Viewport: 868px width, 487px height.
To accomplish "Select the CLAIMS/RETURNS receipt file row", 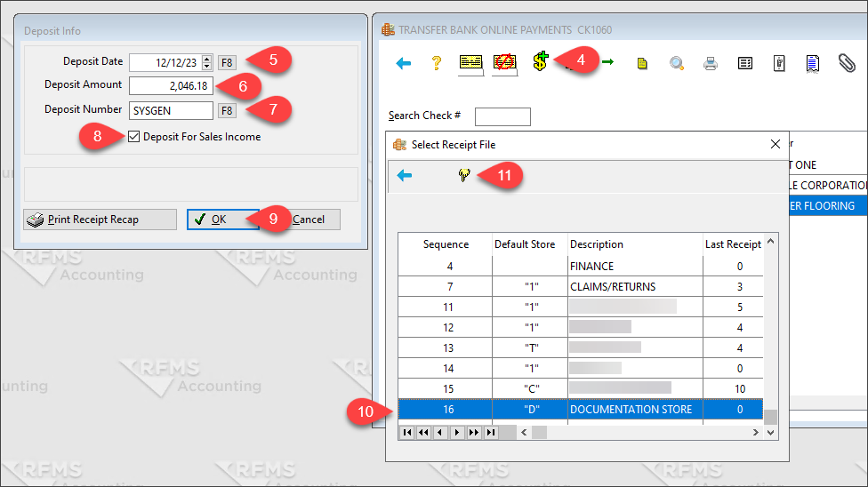I will [x=612, y=286].
